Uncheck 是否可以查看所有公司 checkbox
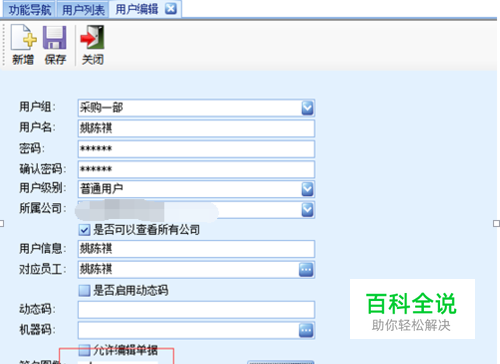The width and height of the screenshot is (500, 364). [x=85, y=230]
